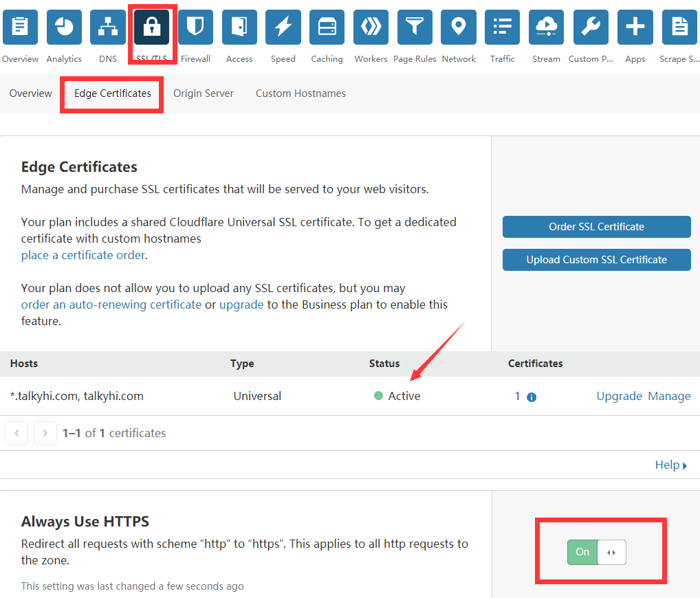Open the Workers icon

[371, 27]
